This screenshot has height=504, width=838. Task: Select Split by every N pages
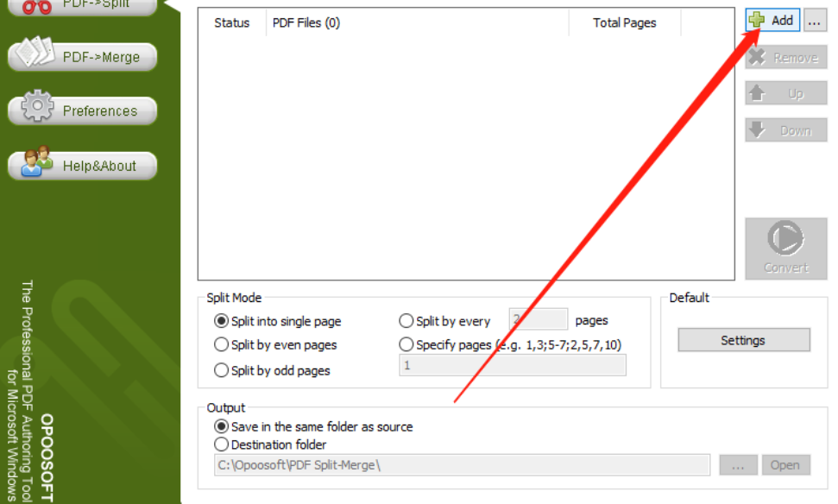point(444,321)
